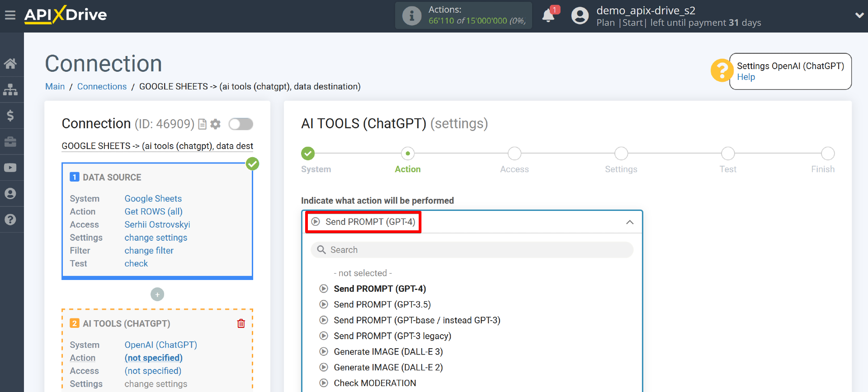868x392 pixels.
Task: Open the connections sitemap sidebar icon
Action: (x=10, y=89)
